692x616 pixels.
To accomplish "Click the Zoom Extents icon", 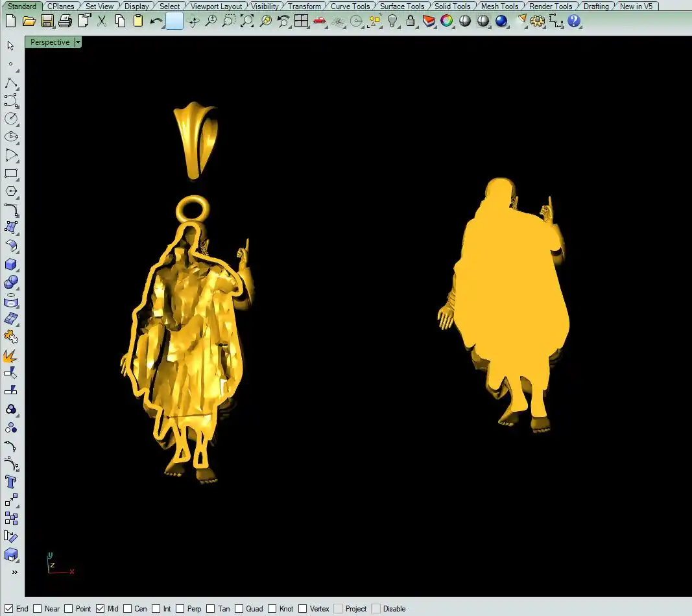I will 247,21.
